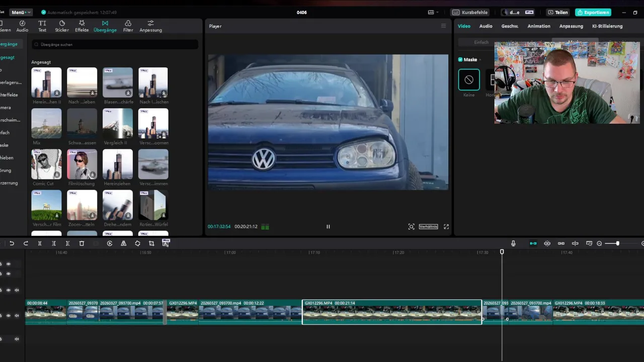The image size is (644, 362).
Task: Select the Filmlöschung transition thumbnail
Action: [x=82, y=164]
